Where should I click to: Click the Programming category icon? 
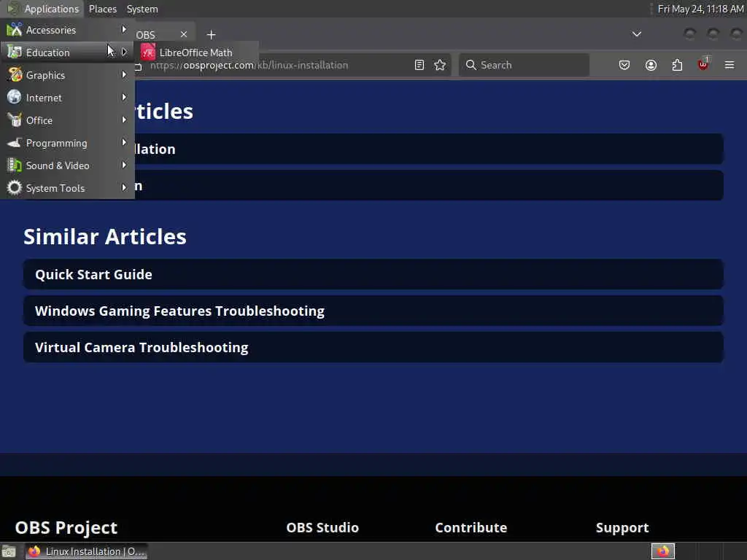click(x=15, y=142)
